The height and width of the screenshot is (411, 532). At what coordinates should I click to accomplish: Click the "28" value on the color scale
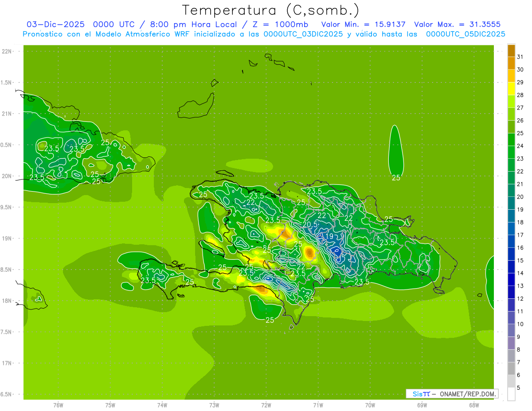520,95
